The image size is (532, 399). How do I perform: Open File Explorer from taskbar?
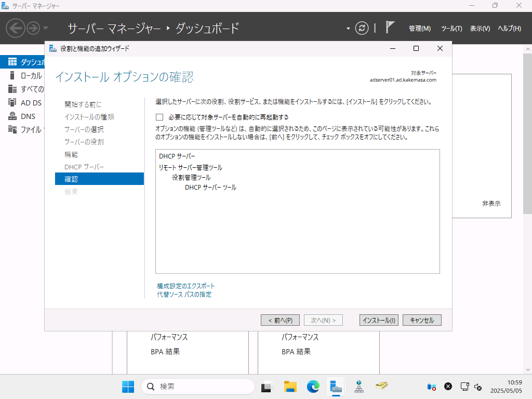[x=290, y=387]
